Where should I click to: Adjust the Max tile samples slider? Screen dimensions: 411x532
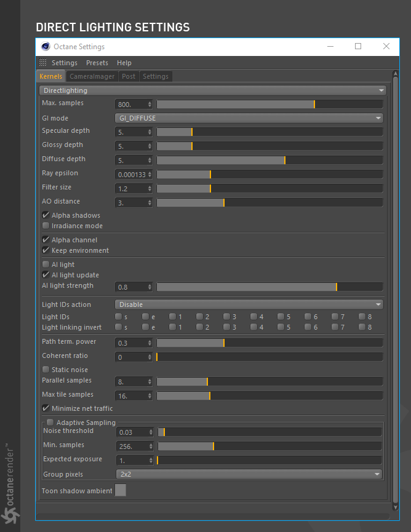coord(269,395)
